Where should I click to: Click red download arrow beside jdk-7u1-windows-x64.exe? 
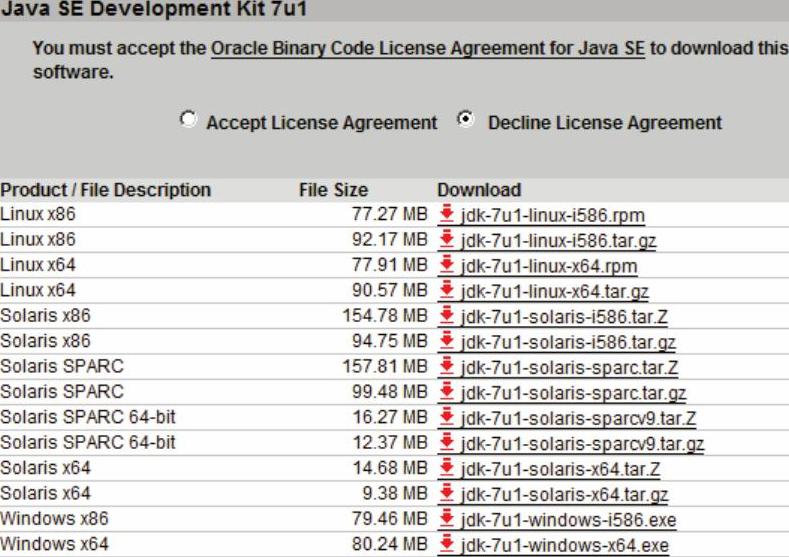(x=446, y=544)
